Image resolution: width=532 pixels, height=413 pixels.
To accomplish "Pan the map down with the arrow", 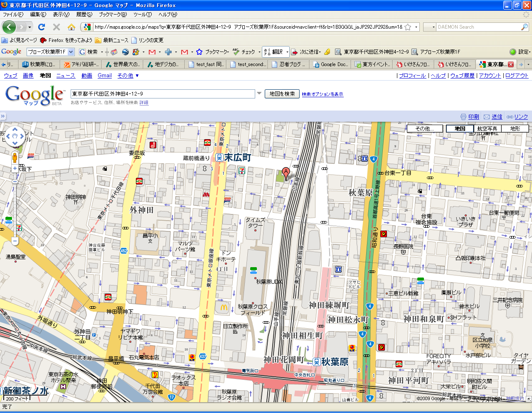I will 15,143.
